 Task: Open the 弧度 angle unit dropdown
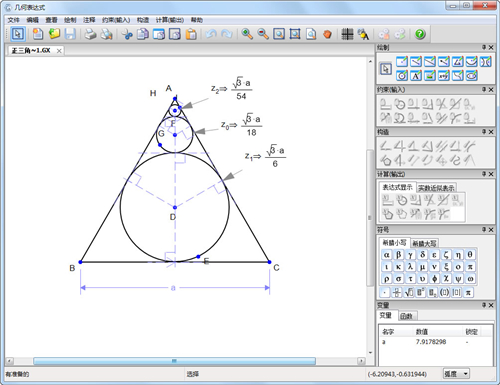(x=456, y=374)
